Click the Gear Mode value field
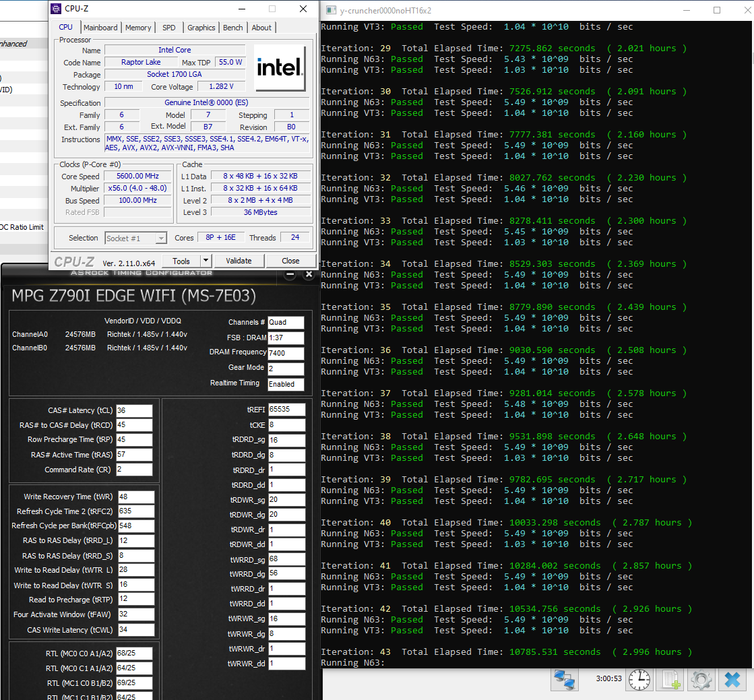This screenshot has height=700, width=754. (x=286, y=369)
